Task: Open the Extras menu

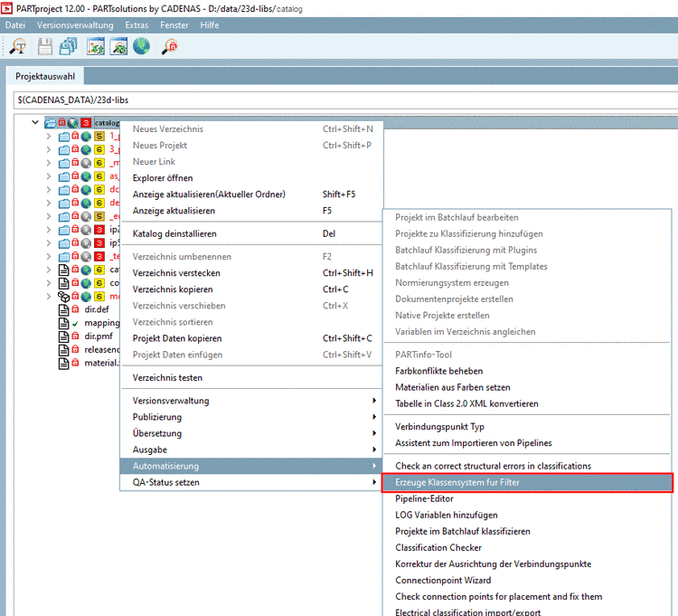Action: click(x=137, y=25)
